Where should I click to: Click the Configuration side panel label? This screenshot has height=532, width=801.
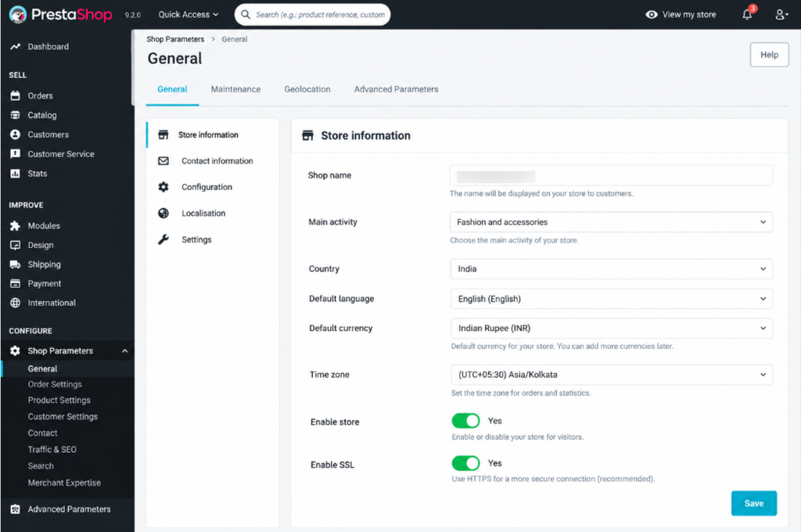(207, 187)
